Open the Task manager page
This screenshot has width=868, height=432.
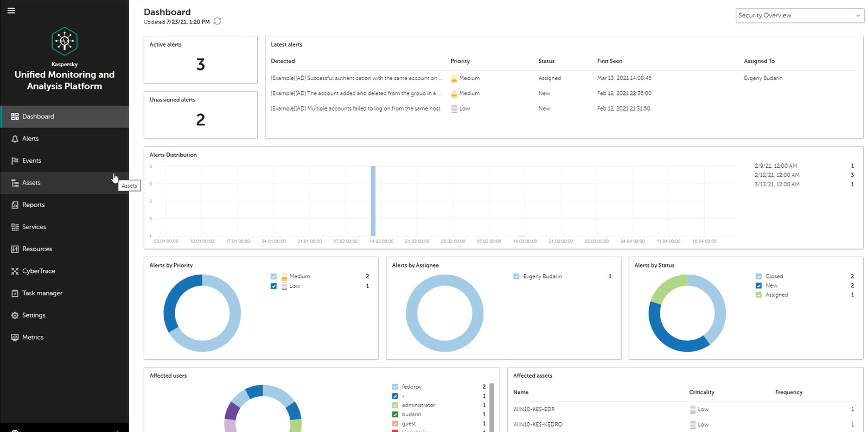click(65, 293)
